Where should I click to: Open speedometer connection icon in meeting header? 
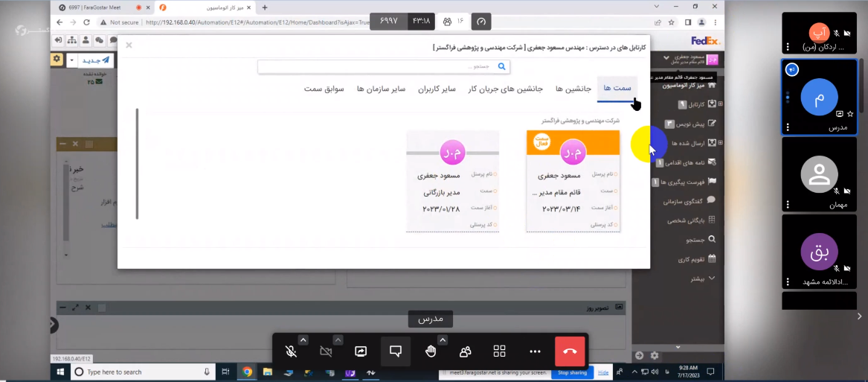[481, 22]
